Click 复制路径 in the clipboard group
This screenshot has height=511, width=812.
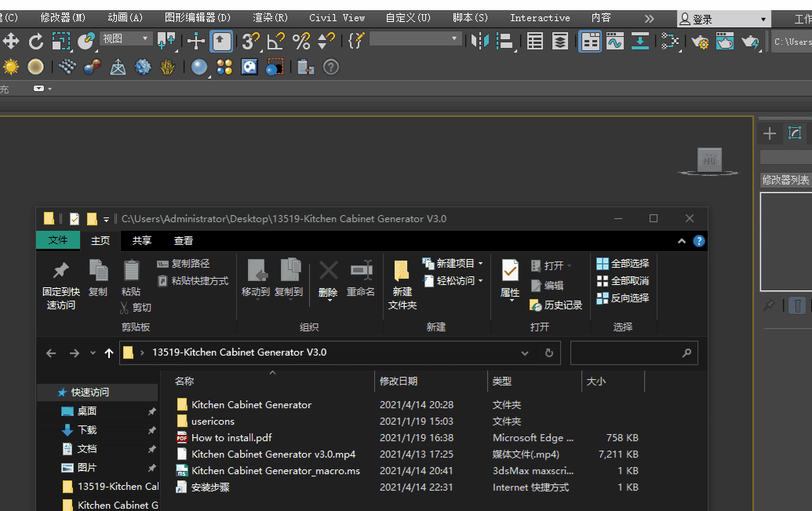tap(184, 263)
